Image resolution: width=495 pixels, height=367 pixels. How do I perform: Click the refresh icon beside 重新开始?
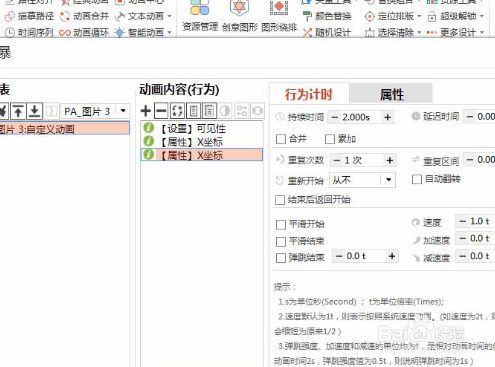point(280,180)
